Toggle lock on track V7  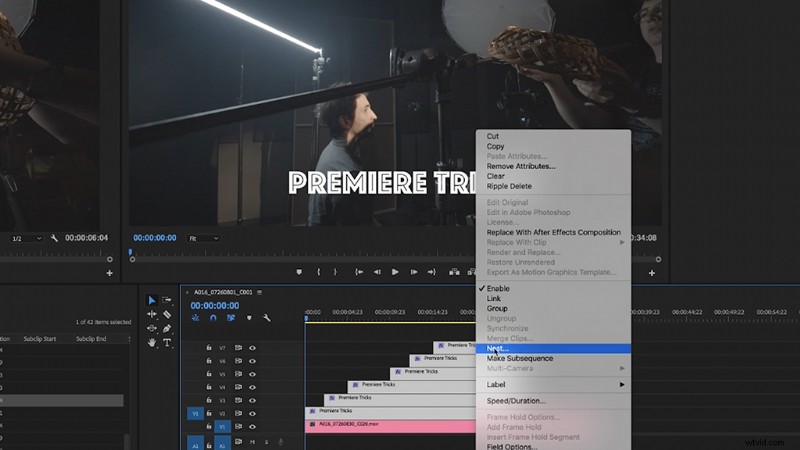pyautogui.click(x=209, y=347)
